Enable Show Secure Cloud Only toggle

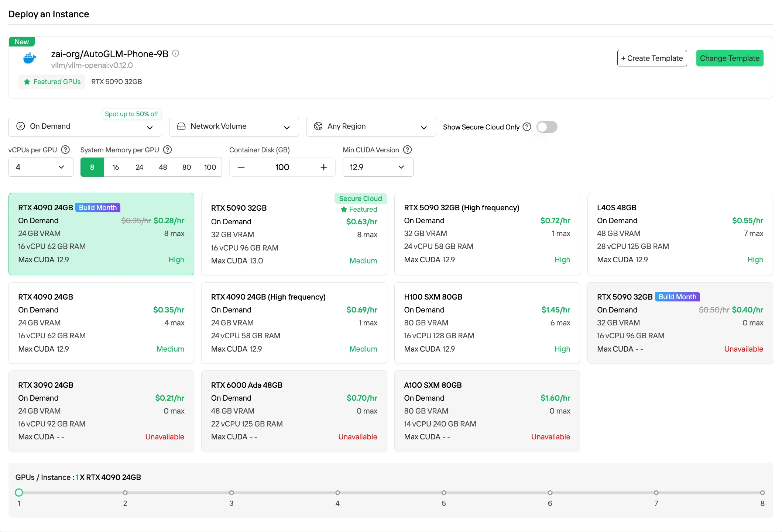(547, 127)
